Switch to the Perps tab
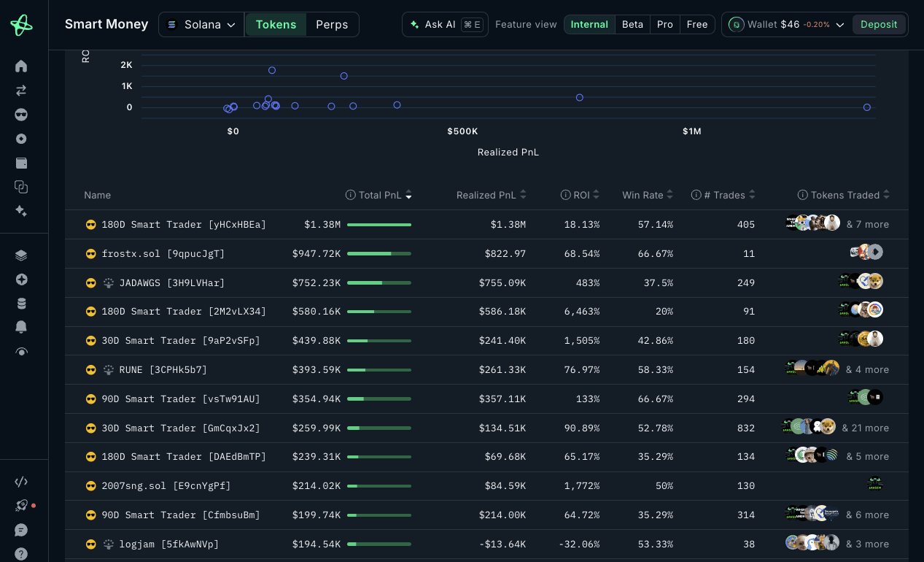924x562 pixels. point(332,25)
